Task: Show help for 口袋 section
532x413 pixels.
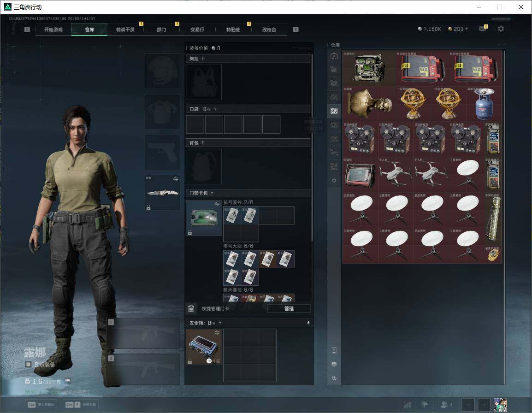Action: pyautogui.click(x=215, y=109)
